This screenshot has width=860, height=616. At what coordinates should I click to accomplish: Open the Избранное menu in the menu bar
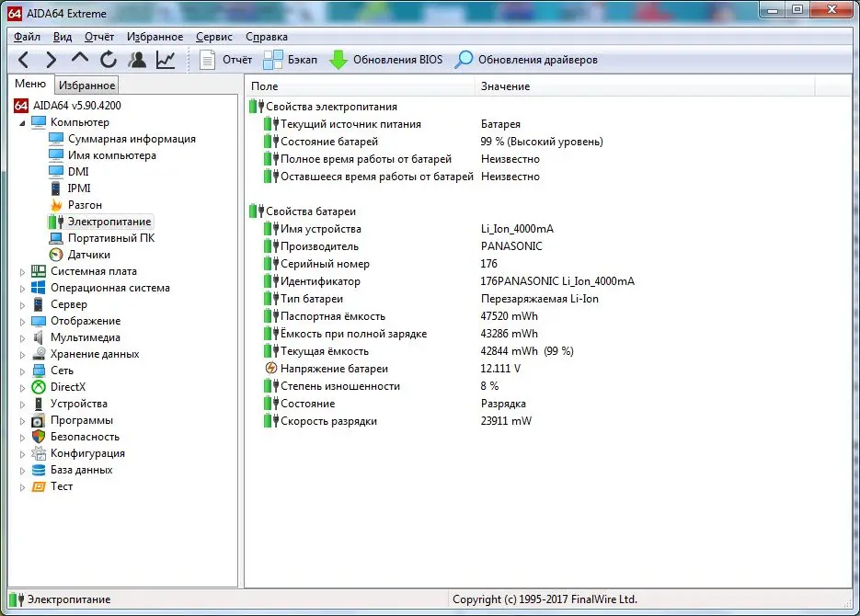(155, 37)
